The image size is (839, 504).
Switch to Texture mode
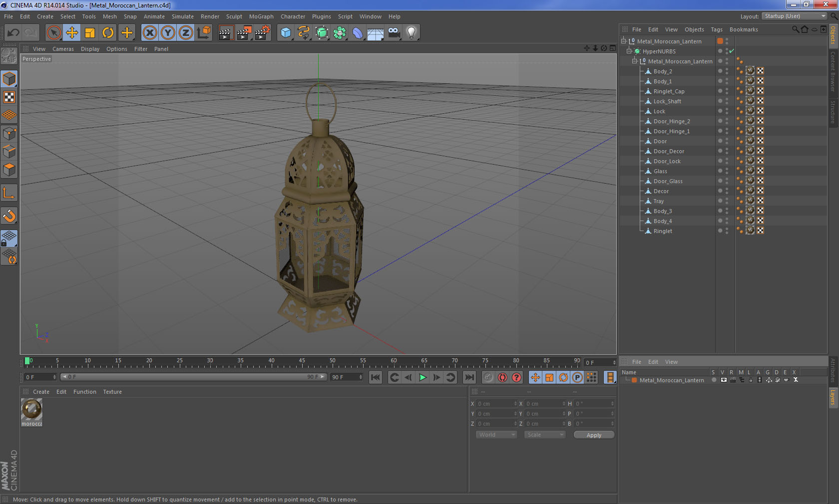coord(9,97)
